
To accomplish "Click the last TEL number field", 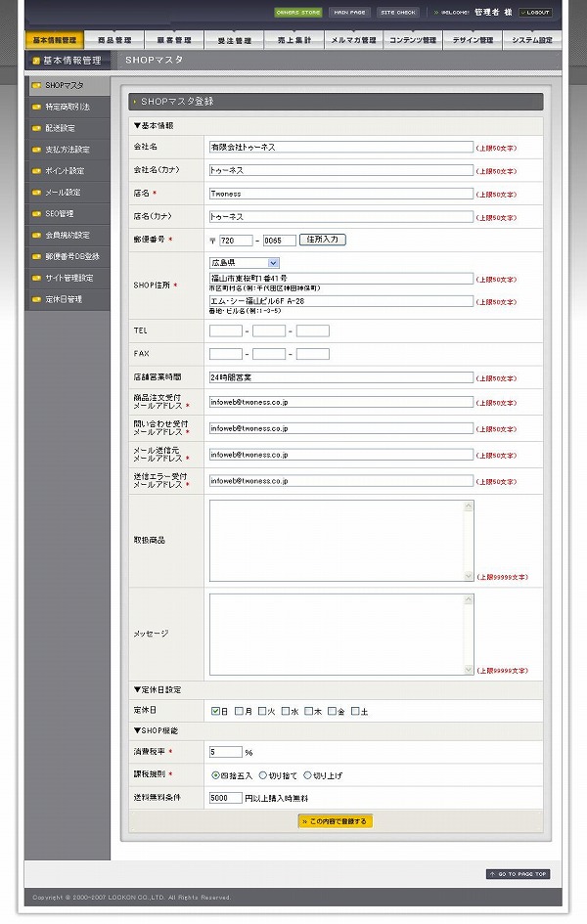I will pos(313,331).
